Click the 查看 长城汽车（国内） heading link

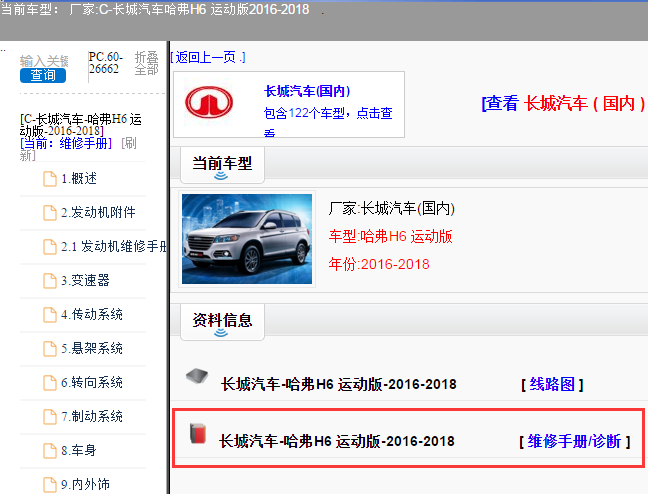(564, 103)
